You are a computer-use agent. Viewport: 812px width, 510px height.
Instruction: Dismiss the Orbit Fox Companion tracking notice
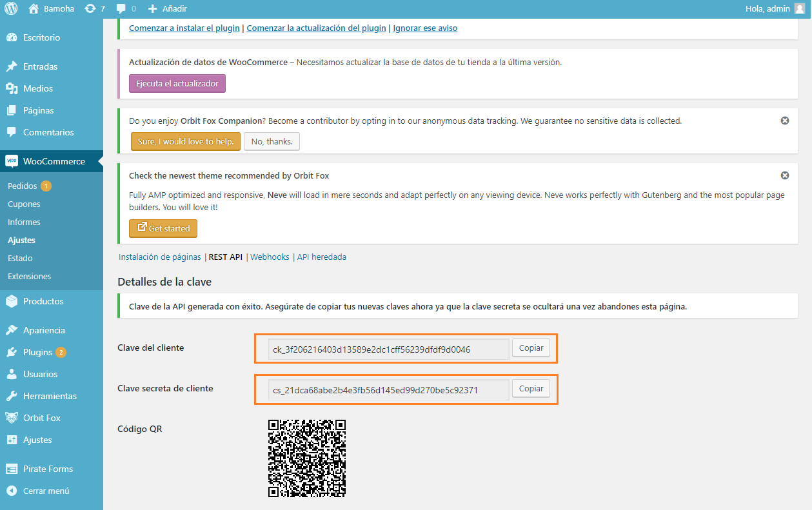785,121
